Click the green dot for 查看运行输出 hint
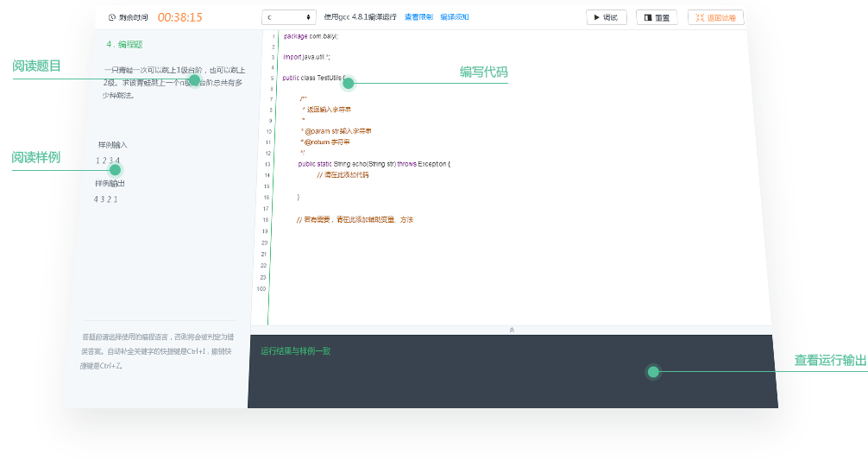Viewport: 868px width, 460px height. [x=653, y=372]
